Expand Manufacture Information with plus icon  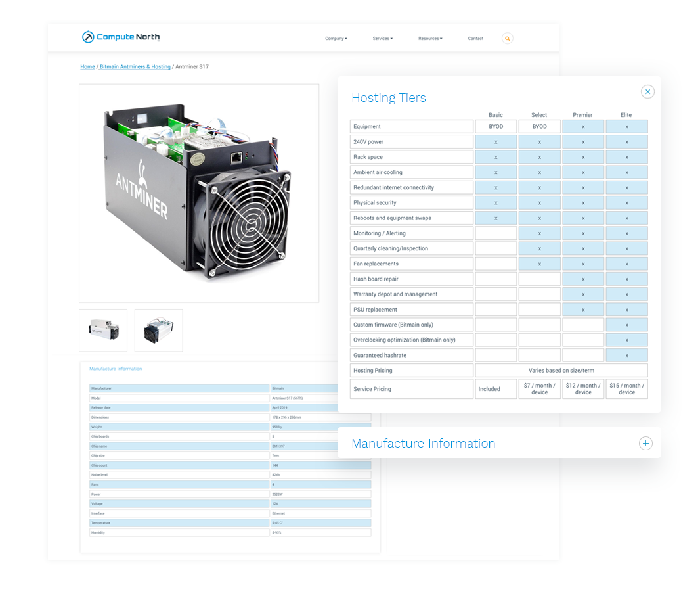click(x=645, y=443)
